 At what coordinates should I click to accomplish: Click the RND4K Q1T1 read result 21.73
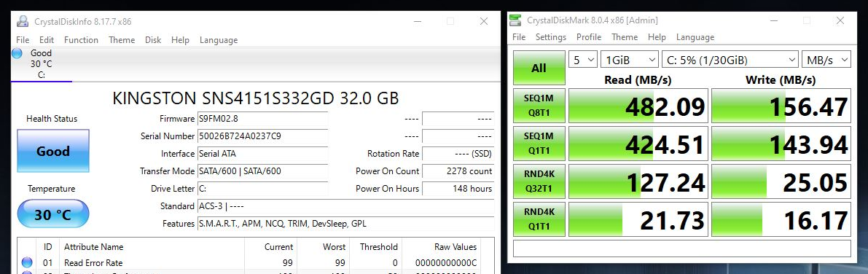[638, 219]
